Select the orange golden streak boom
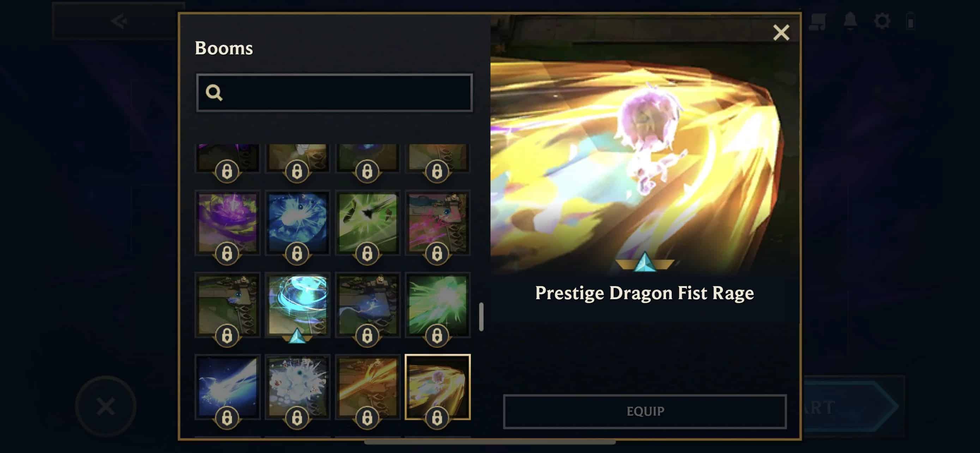980x453 pixels. (368, 387)
